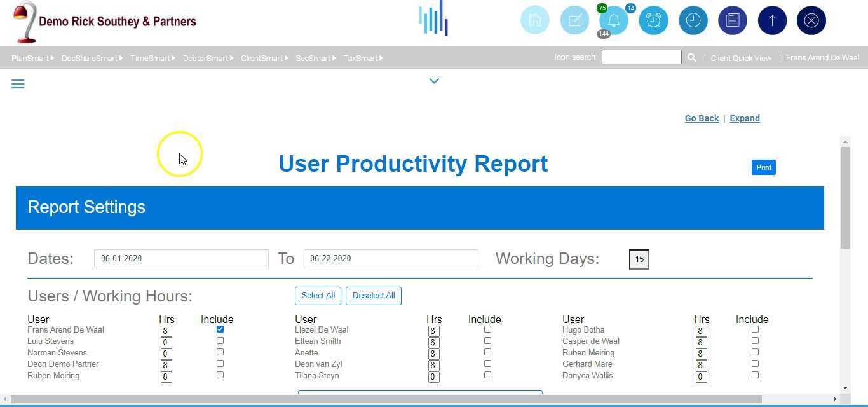Expand the blue chevron below the menu bar

pyautogui.click(x=434, y=81)
